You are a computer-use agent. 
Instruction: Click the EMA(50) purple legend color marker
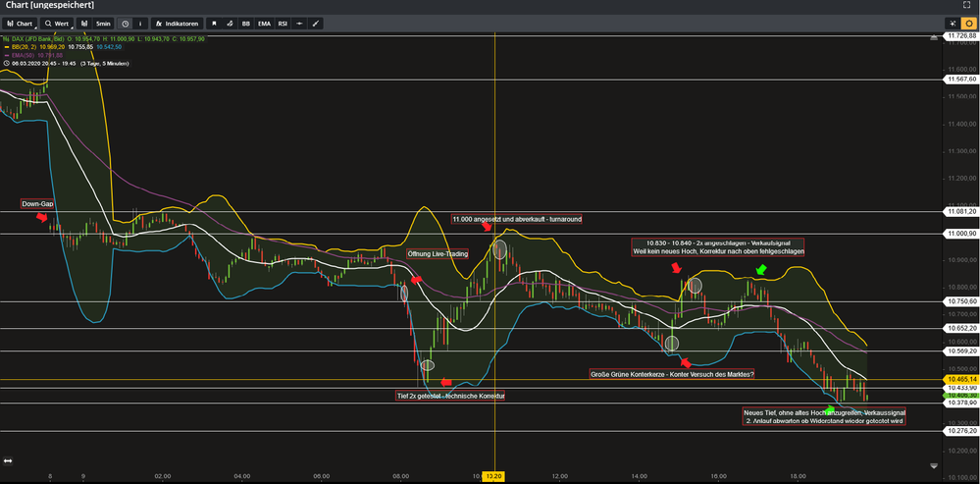(4, 55)
